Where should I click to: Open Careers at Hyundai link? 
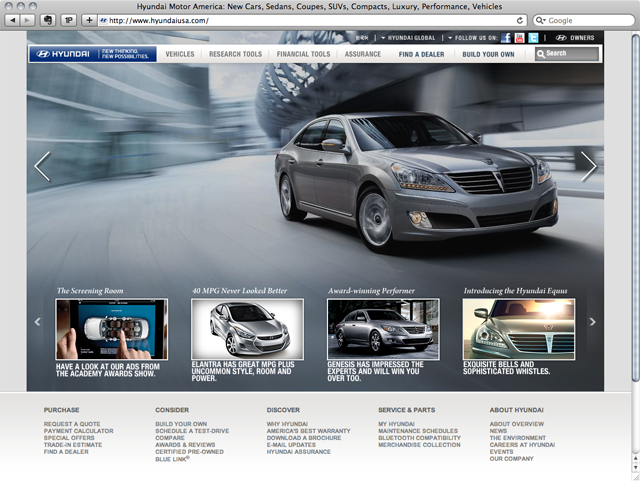[x=522, y=445]
